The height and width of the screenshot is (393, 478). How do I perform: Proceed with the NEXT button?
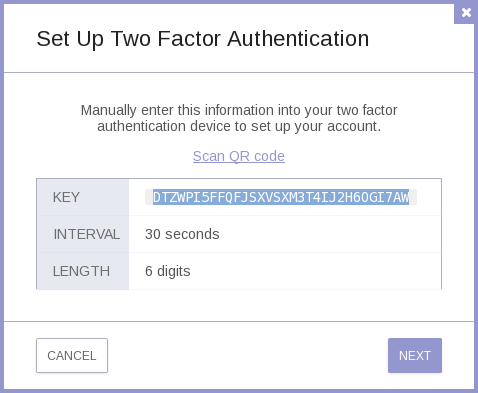(415, 355)
